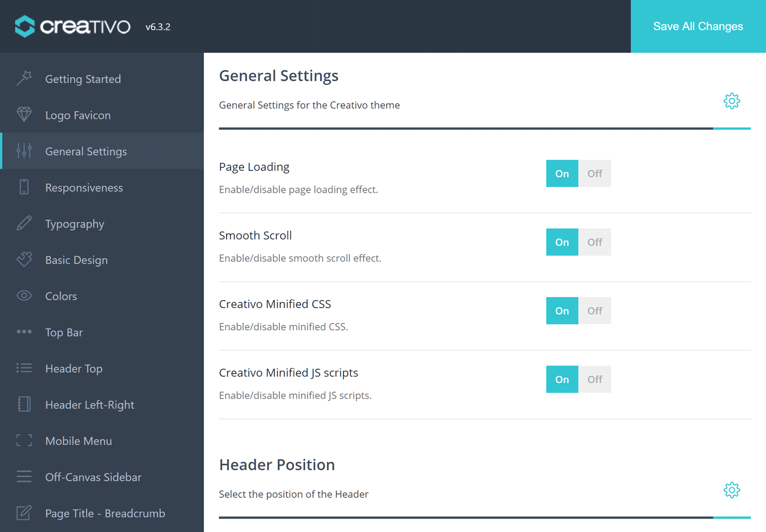Click the Responsiveness phone icon

point(24,187)
